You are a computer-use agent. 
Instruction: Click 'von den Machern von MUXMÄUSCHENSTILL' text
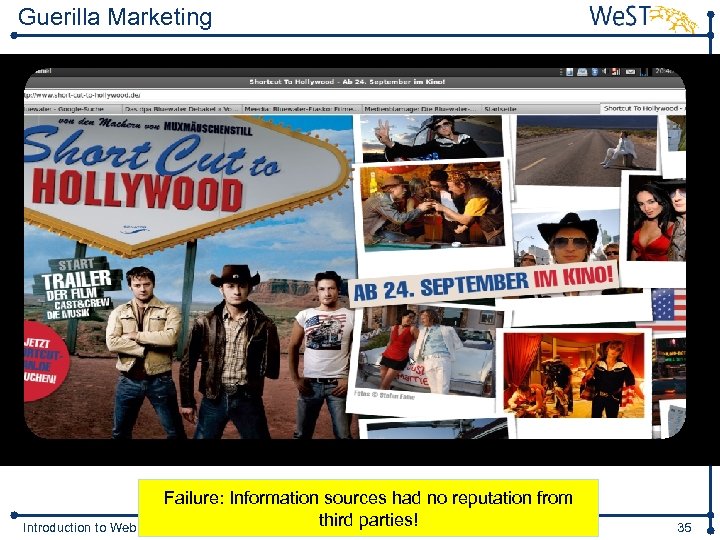(155, 125)
